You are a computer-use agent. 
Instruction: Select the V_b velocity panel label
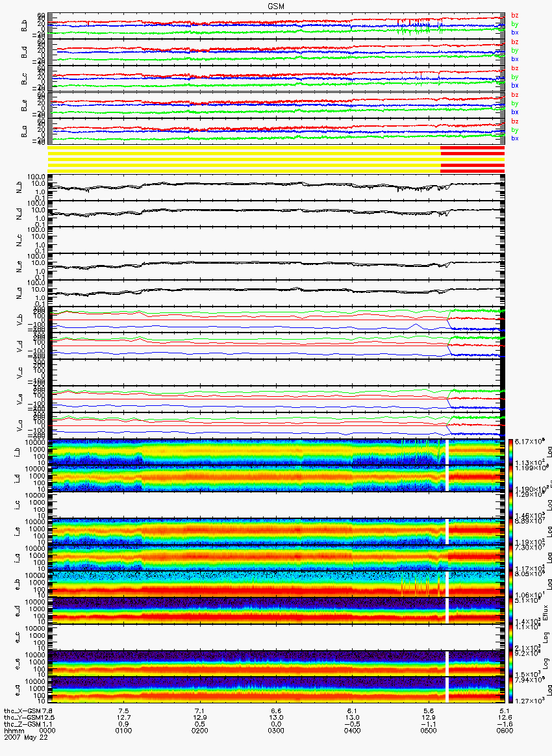click(19, 319)
